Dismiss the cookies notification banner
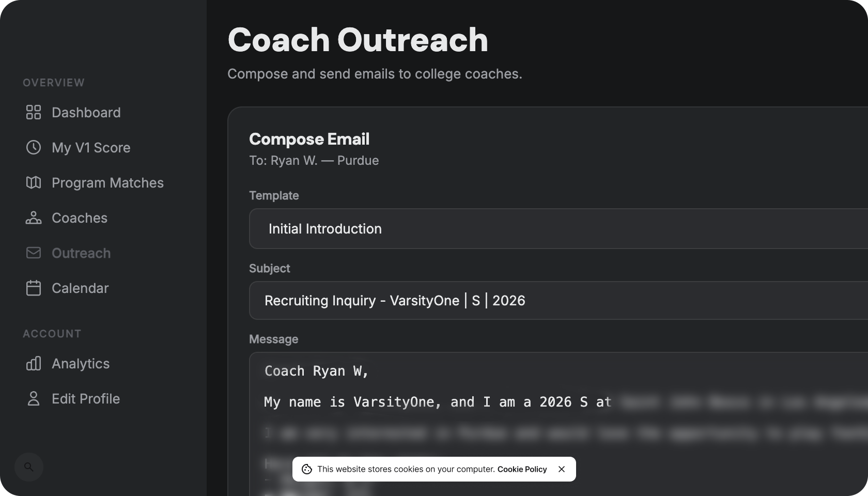Viewport: 868px width, 496px height. point(562,469)
